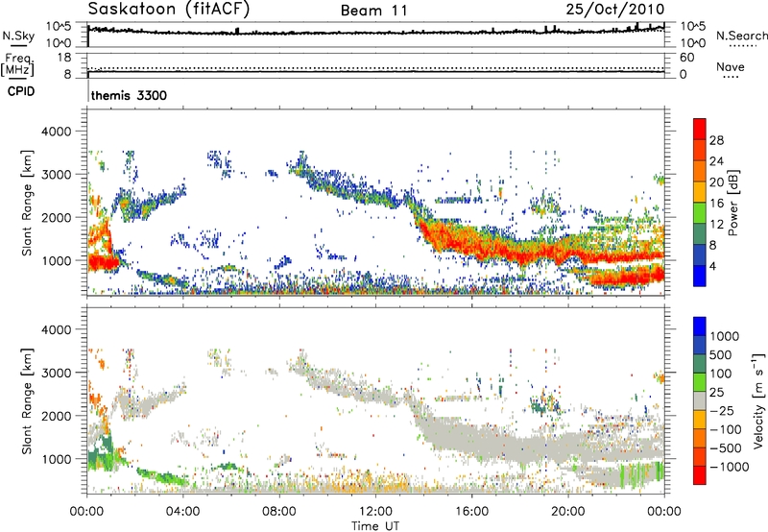The height and width of the screenshot is (532, 768).
Task: Select the '04:00' time tick label
Action: pyautogui.click(x=183, y=512)
